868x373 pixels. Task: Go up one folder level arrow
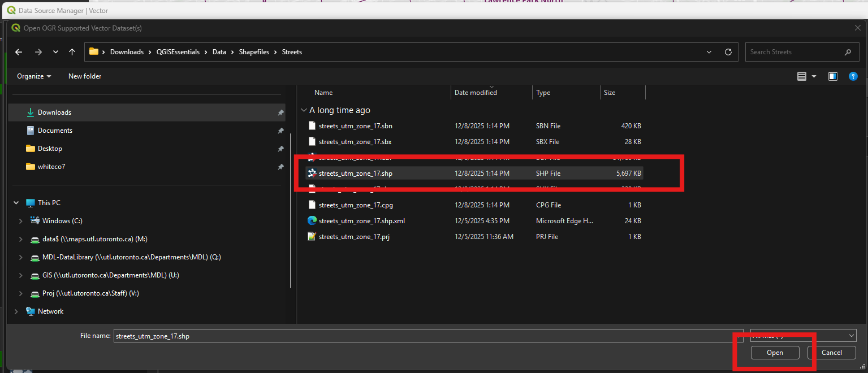[x=72, y=52]
